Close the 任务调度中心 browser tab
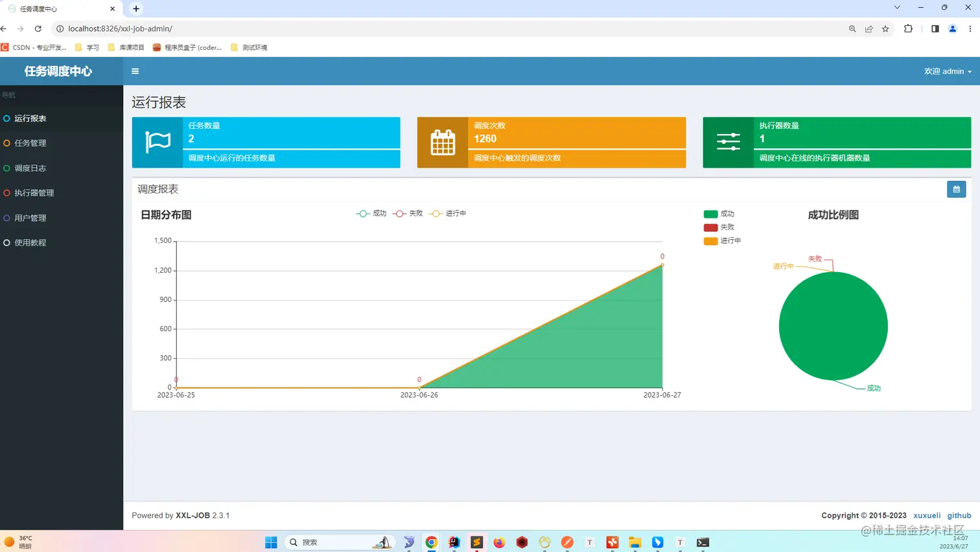The width and height of the screenshot is (980, 552). pos(113,8)
